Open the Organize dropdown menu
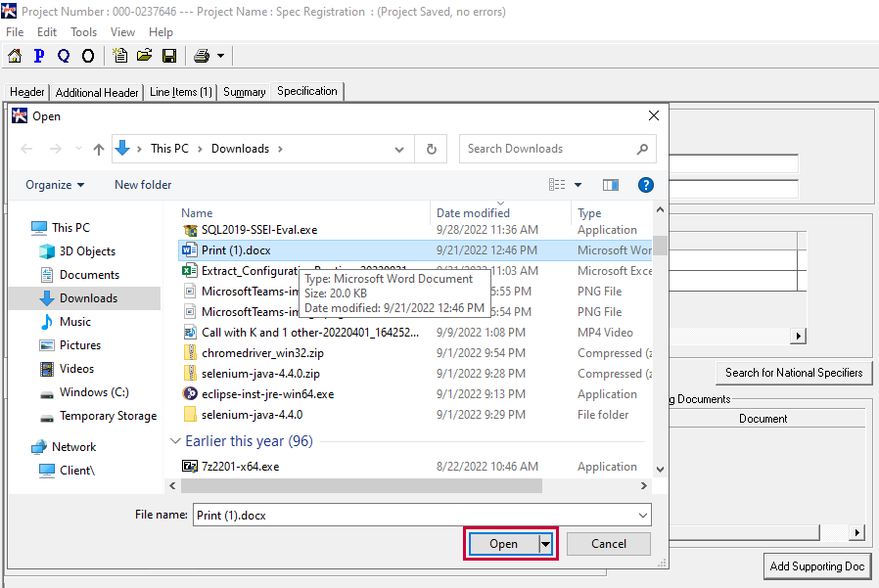 click(55, 185)
